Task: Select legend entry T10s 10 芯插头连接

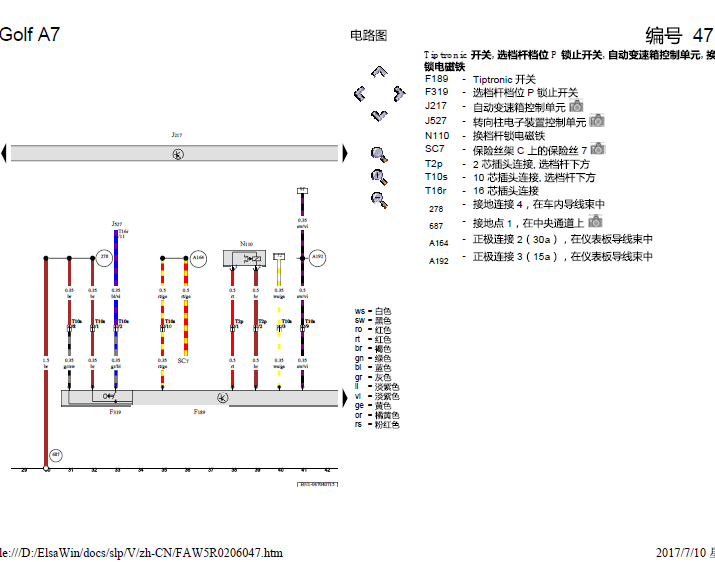Action: coord(510,177)
